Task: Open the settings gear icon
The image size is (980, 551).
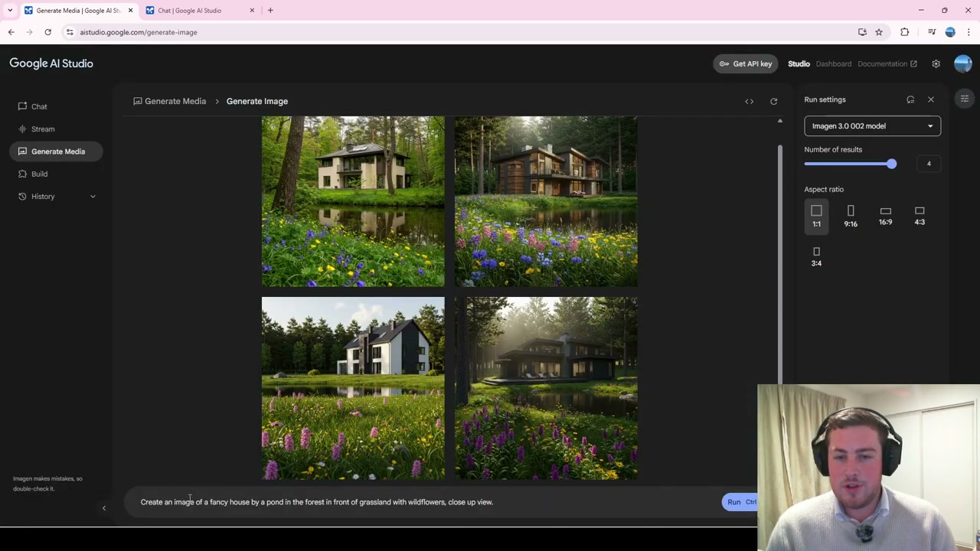Action: click(936, 64)
